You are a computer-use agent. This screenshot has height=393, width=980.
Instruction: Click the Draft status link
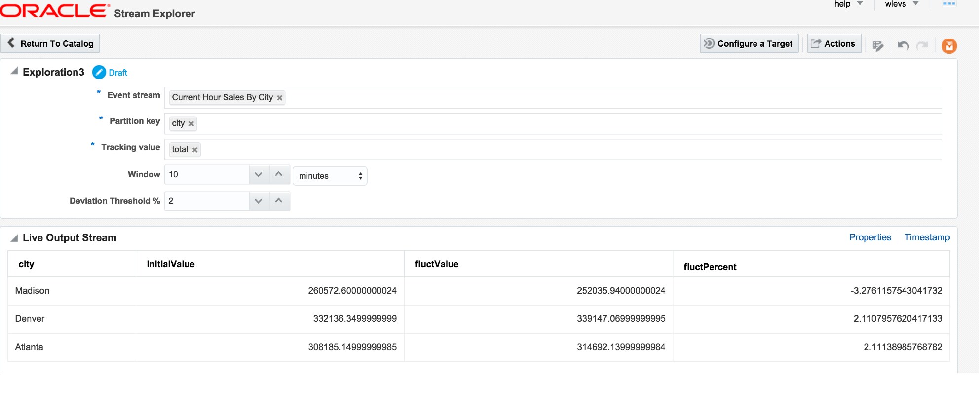tap(118, 73)
